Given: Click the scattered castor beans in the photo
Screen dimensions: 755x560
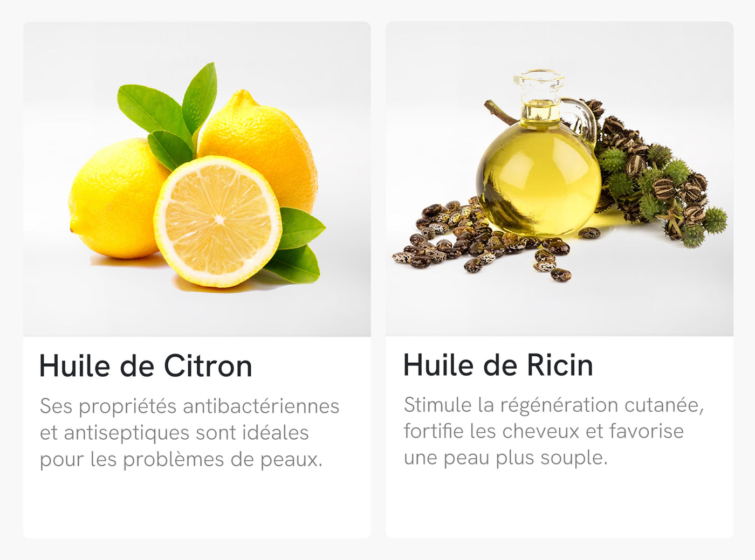Looking at the screenshot, I should 475,237.
